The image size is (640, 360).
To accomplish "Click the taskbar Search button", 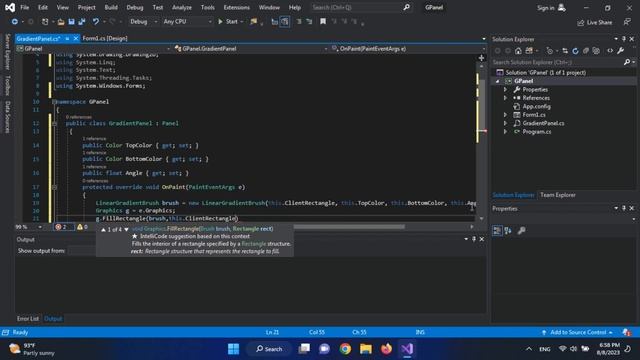I will point(269,349).
